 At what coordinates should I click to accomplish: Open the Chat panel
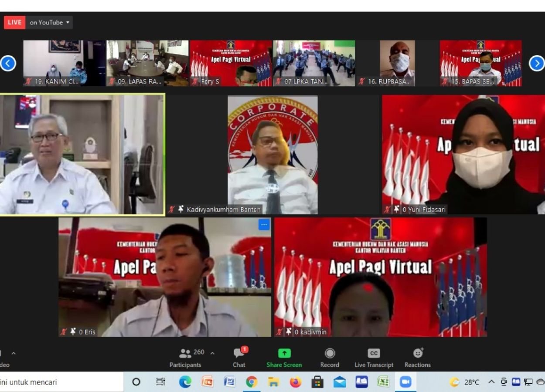tap(239, 358)
